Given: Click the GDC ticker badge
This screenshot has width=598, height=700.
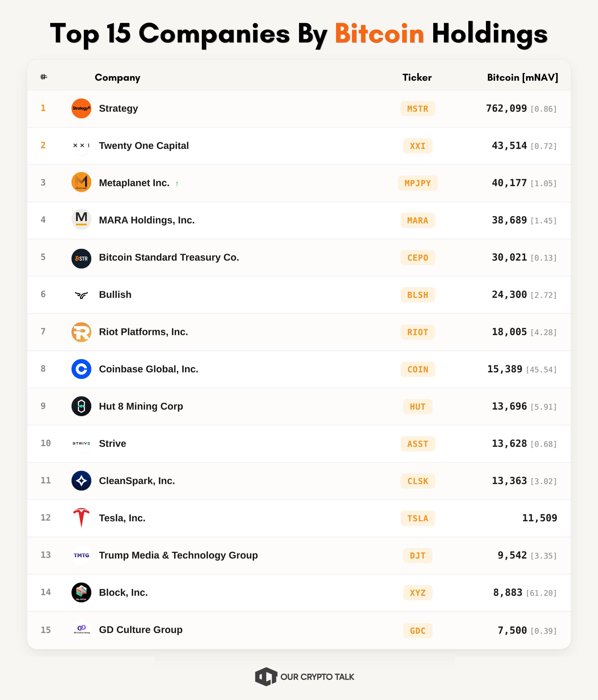Looking at the screenshot, I should [418, 630].
